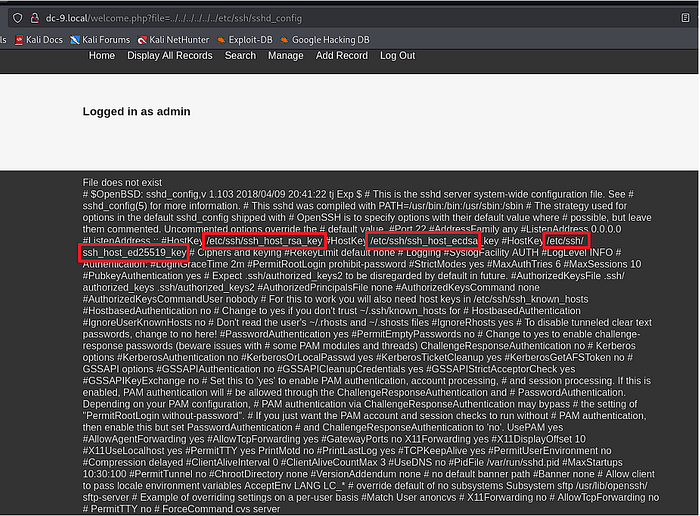This screenshot has height=516, width=700.
Task: Click the Google Hacking DB favicon
Action: tap(284, 40)
